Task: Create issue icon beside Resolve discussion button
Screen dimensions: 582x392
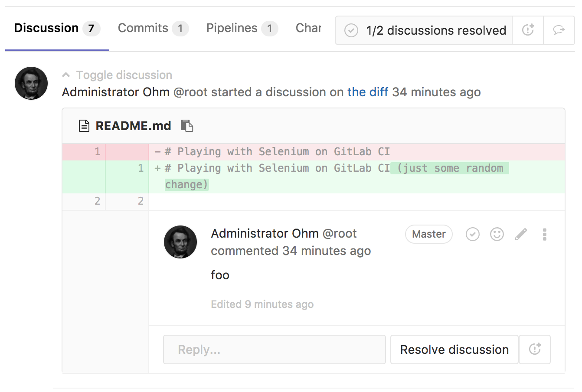Action: (535, 349)
